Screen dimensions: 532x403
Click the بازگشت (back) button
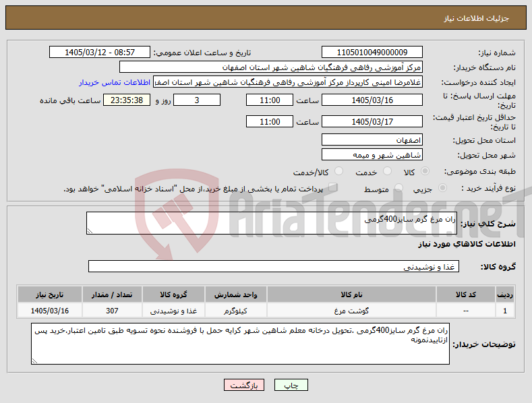pos(244,385)
